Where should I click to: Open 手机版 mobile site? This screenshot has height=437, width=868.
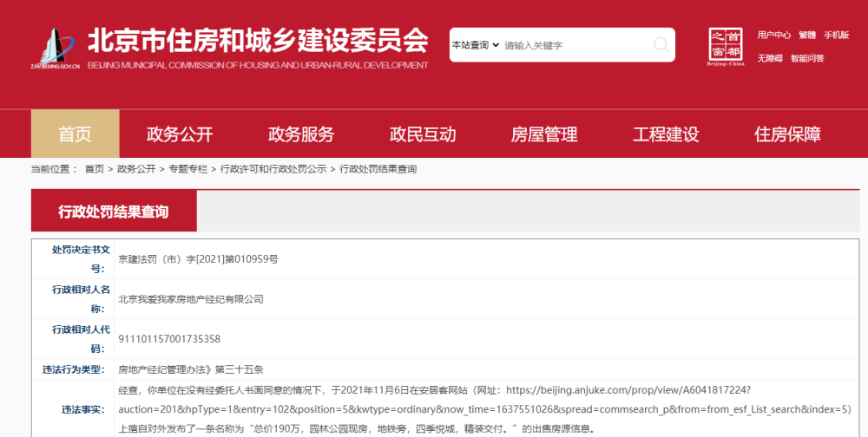(836, 36)
